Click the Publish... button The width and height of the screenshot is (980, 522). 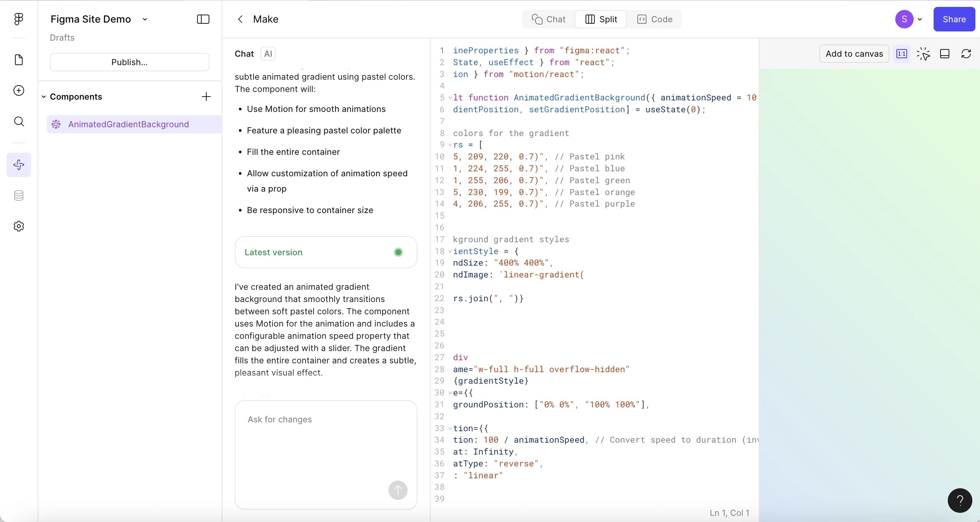129,62
